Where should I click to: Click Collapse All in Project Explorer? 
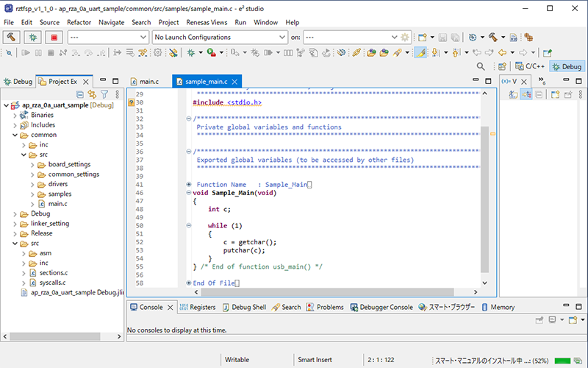coord(80,94)
